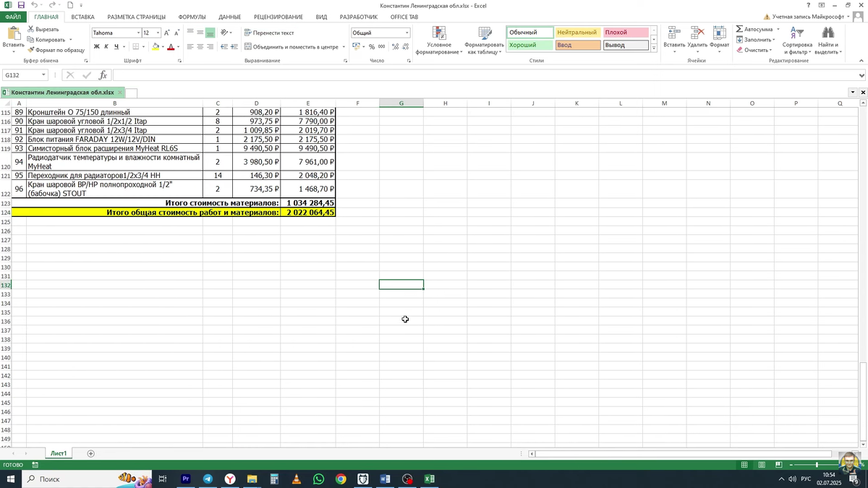Open the font size 12 dropdown

coord(158,33)
